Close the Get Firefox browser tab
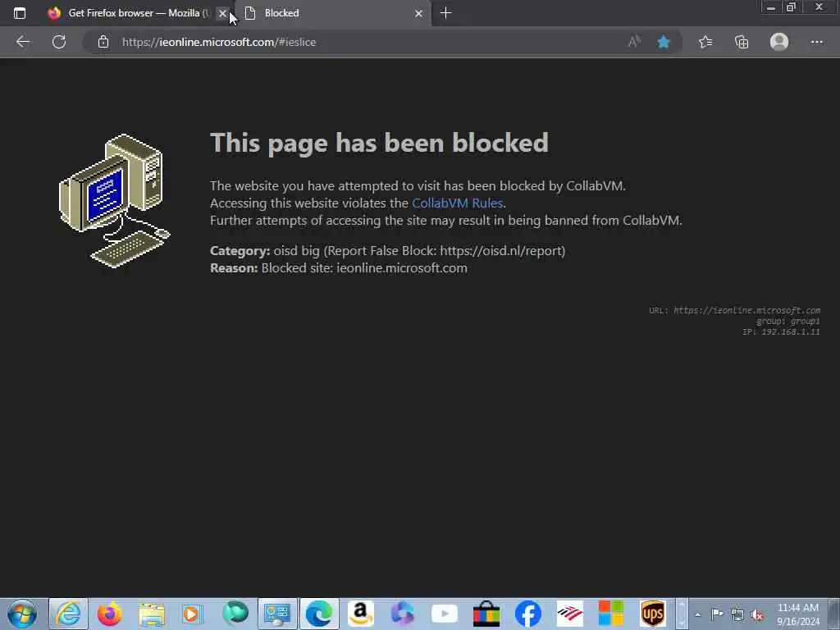Image resolution: width=840 pixels, height=630 pixels. pyautogui.click(x=222, y=13)
